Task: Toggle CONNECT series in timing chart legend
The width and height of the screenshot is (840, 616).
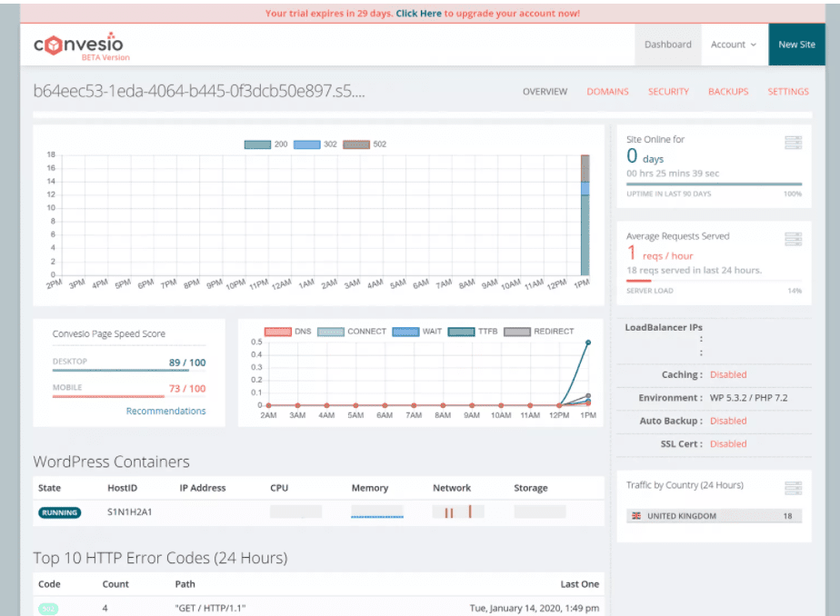Action: click(331, 332)
